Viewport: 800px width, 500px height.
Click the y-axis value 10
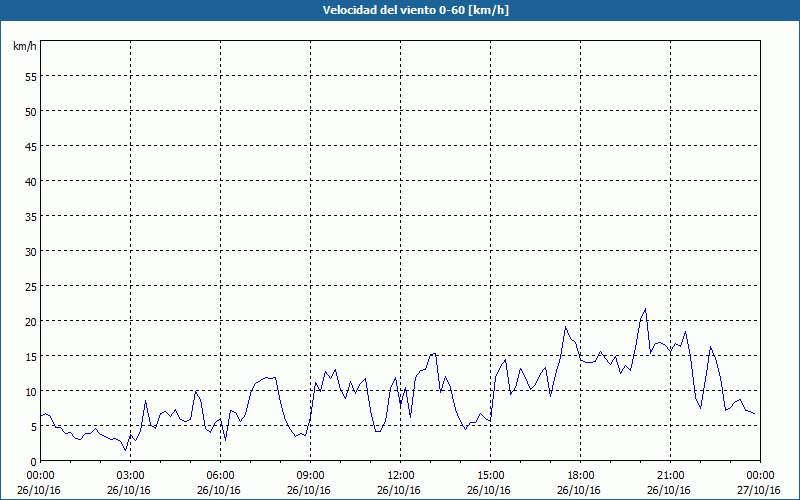tap(31, 391)
